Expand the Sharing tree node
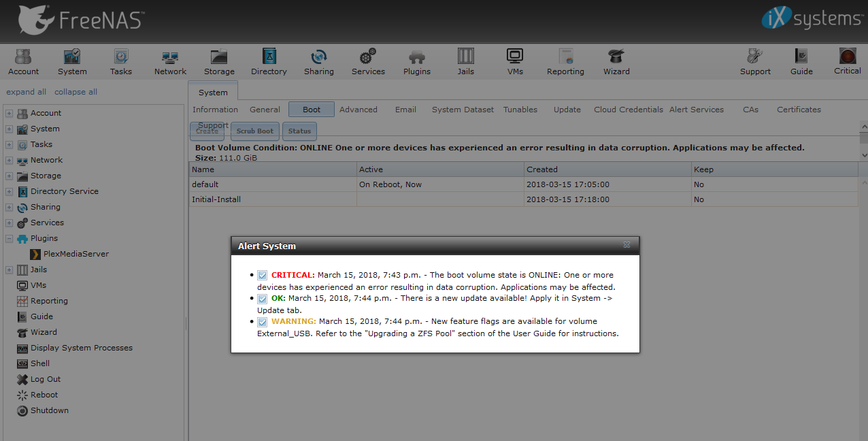 pos(9,208)
